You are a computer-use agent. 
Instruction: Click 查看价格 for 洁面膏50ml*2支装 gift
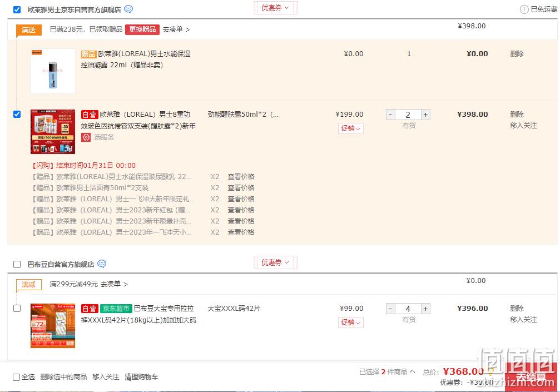pos(241,188)
